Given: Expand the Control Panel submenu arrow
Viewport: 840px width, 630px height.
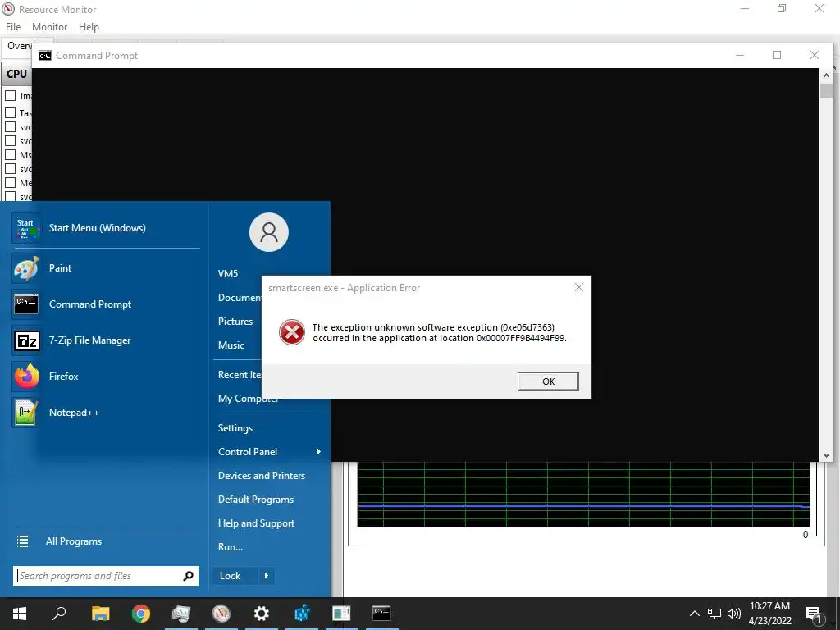Looking at the screenshot, I should [x=319, y=452].
